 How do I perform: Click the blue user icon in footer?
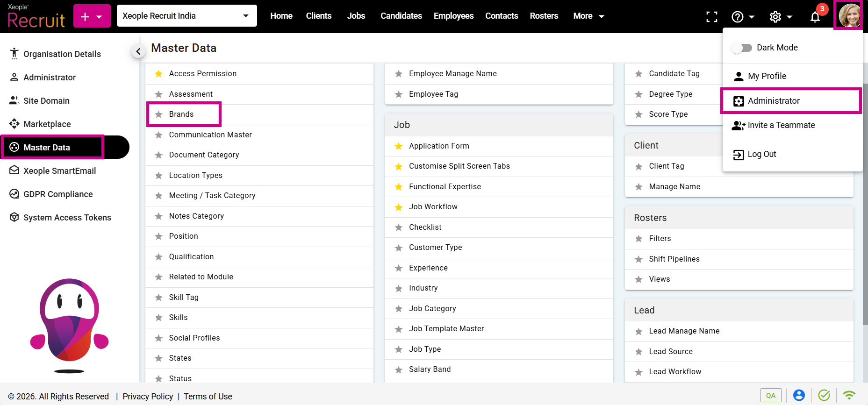tap(799, 395)
